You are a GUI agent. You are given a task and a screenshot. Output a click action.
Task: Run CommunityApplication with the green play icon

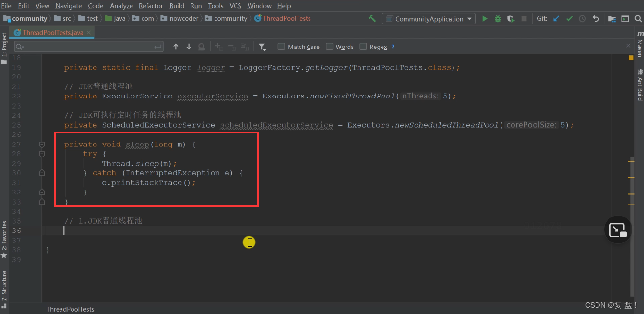[x=485, y=19]
